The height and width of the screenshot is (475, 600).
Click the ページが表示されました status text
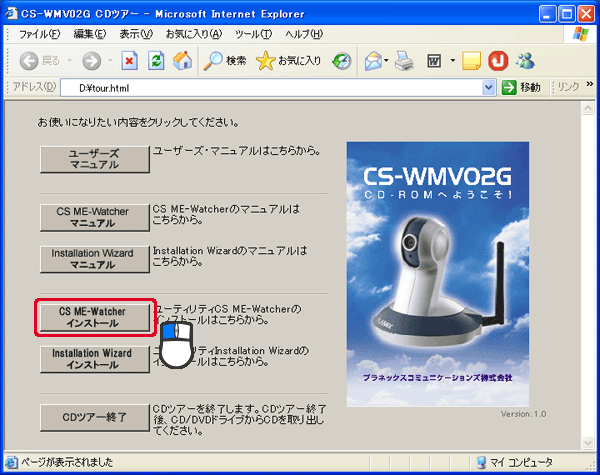coord(67,462)
